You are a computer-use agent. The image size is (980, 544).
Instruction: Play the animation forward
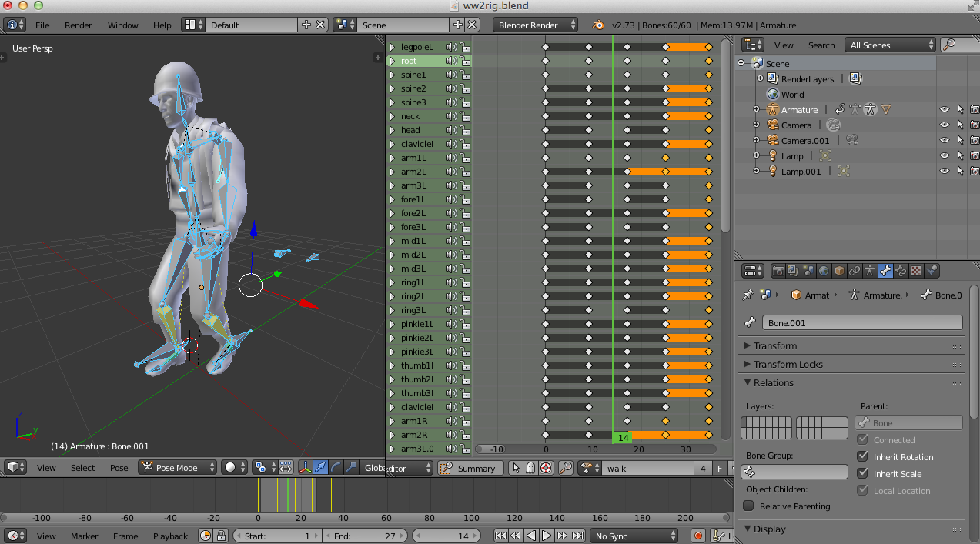(547, 536)
